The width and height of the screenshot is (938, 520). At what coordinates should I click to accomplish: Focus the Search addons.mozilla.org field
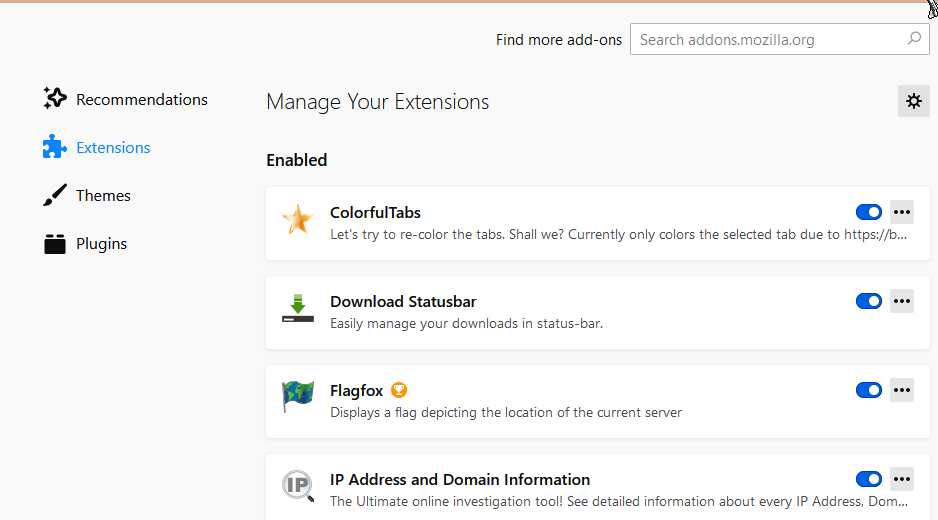click(x=779, y=39)
